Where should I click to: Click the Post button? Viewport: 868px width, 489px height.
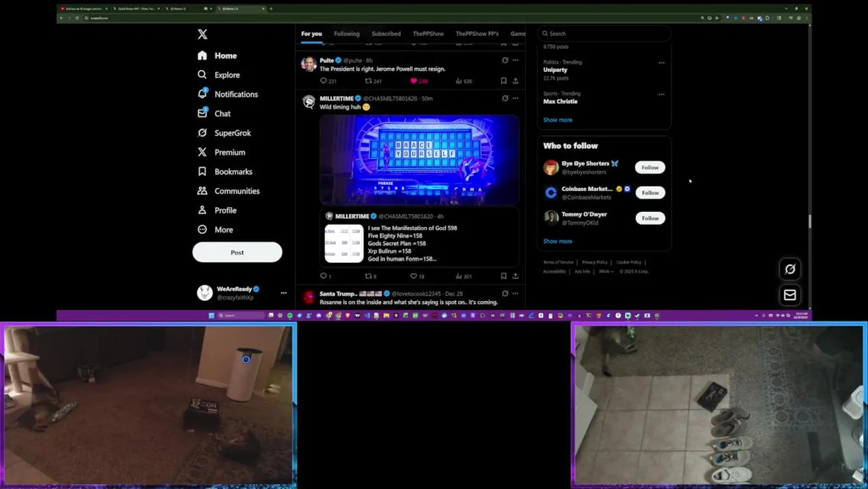[x=237, y=252]
